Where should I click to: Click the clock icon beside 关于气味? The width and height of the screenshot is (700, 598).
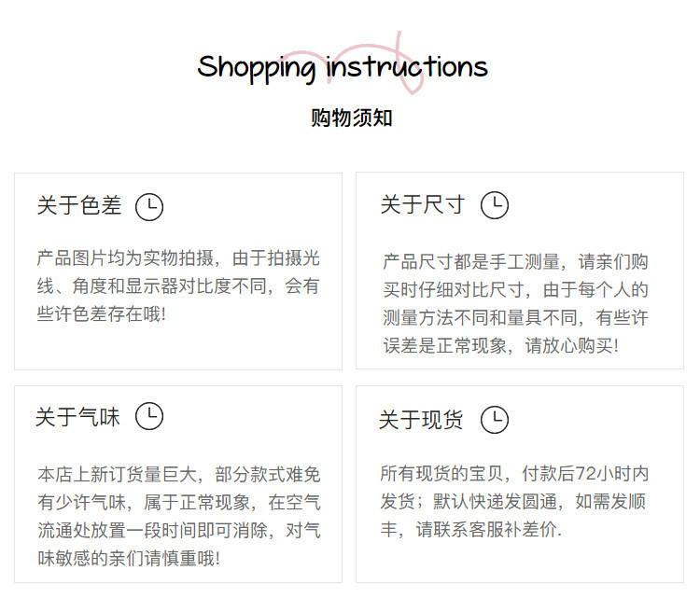149,416
